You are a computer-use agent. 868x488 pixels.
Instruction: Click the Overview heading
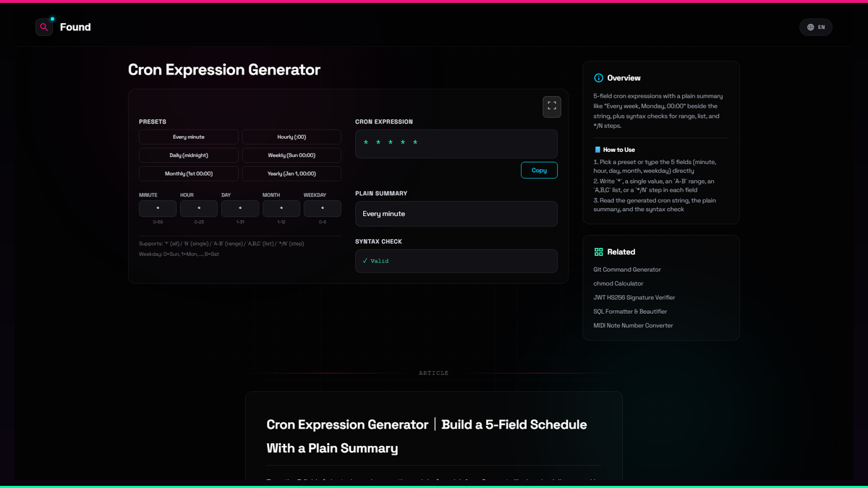click(x=624, y=78)
